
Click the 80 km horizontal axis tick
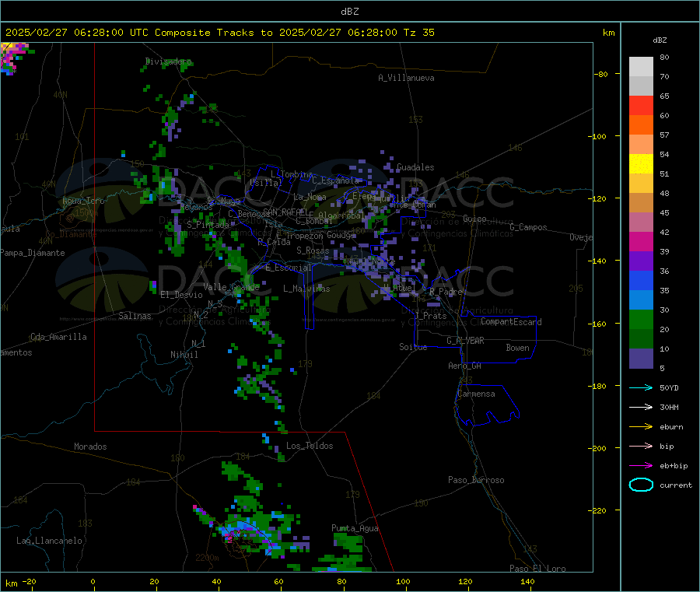[341, 581]
